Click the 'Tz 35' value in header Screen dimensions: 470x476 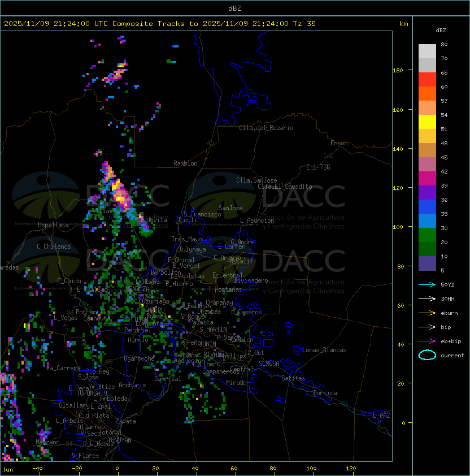304,24
